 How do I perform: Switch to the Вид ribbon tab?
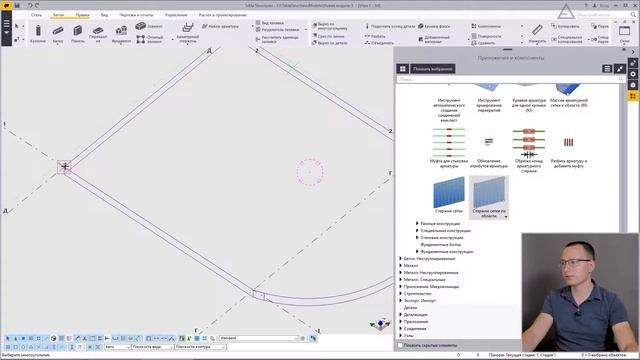pyautogui.click(x=104, y=15)
